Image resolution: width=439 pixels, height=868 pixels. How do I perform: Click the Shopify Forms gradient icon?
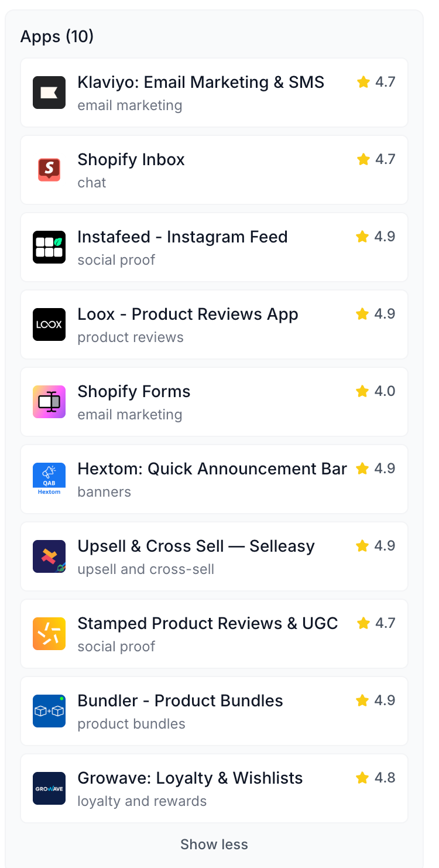[x=49, y=402]
